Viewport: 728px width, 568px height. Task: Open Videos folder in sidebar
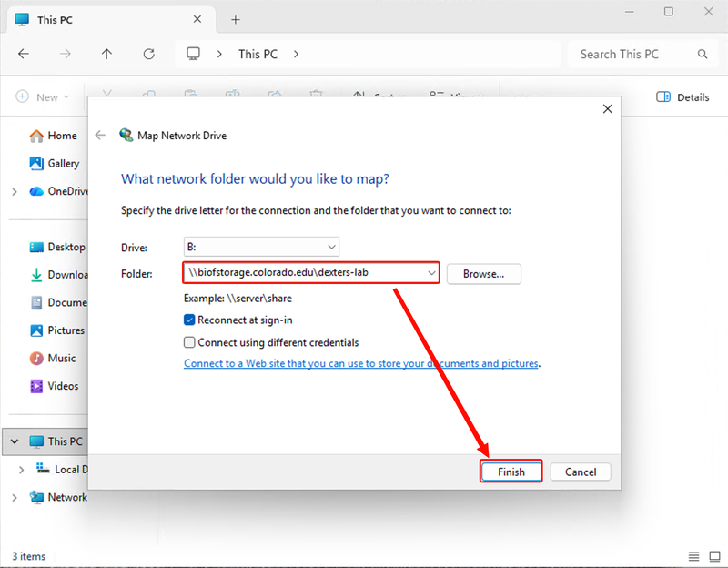tap(54, 386)
